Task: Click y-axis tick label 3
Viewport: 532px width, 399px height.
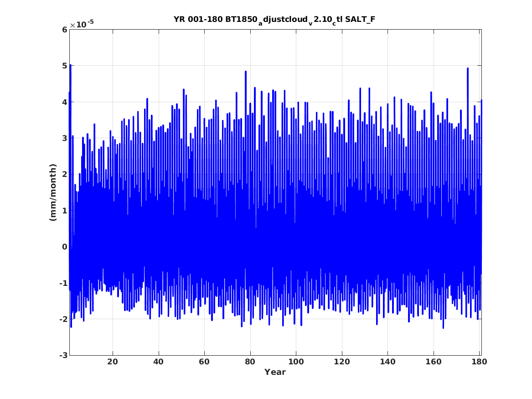Action: 64,138
